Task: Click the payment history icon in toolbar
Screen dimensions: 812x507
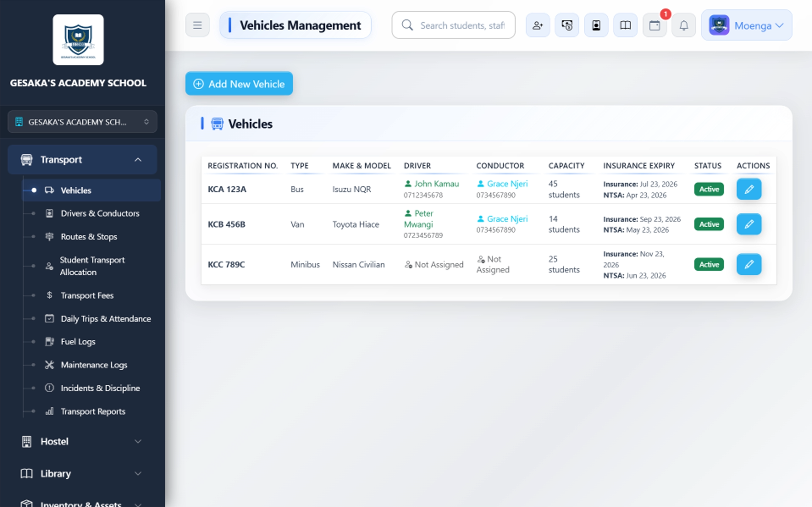Action: tap(566, 25)
